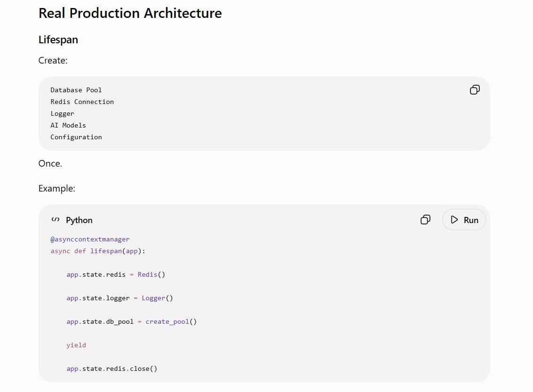Click the "async def lifespan(app):" line
This screenshot has width=533, height=392.
[98, 251]
